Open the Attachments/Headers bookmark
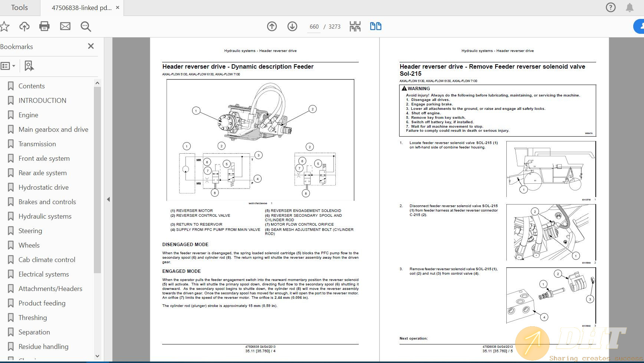 pos(50,289)
